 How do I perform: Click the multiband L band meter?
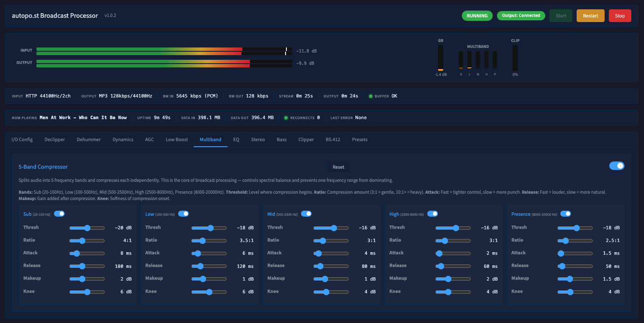click(469, 60)
